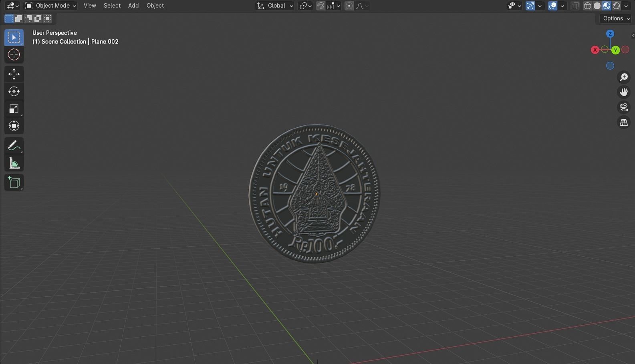Screen dimensions: 635x364
Task: Select the Measure tool
Action: pyautogui.click(x=14, y=163)
